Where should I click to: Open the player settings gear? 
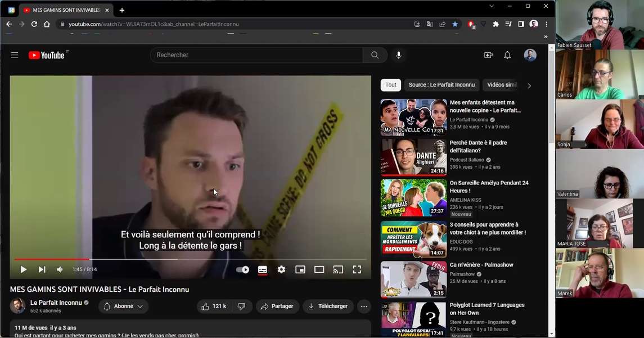[281, 269]
